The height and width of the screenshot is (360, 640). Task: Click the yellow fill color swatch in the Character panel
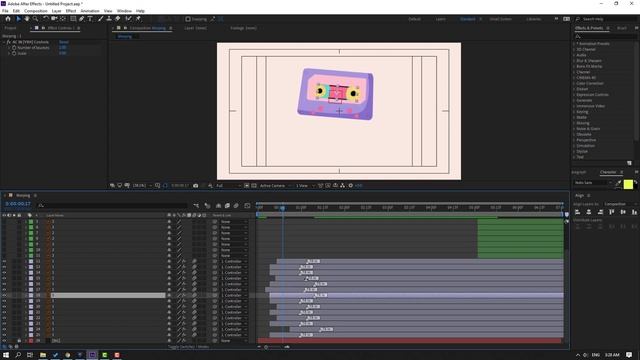pos(628,184)
